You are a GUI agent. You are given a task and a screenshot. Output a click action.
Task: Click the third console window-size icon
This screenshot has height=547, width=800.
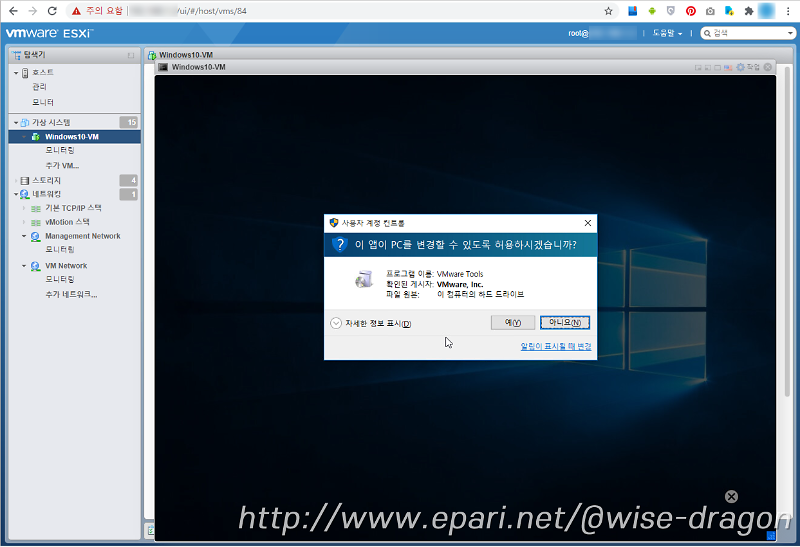(717, 67)
